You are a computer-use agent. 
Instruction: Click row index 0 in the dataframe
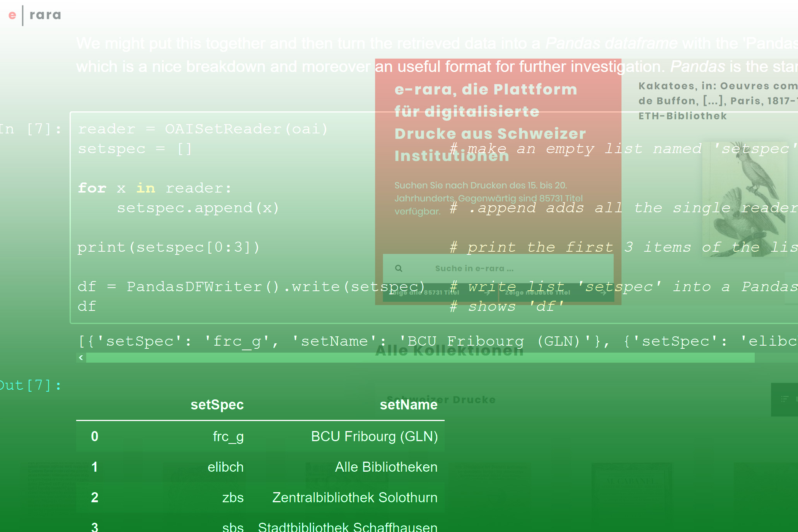click(x=95, y=437)
